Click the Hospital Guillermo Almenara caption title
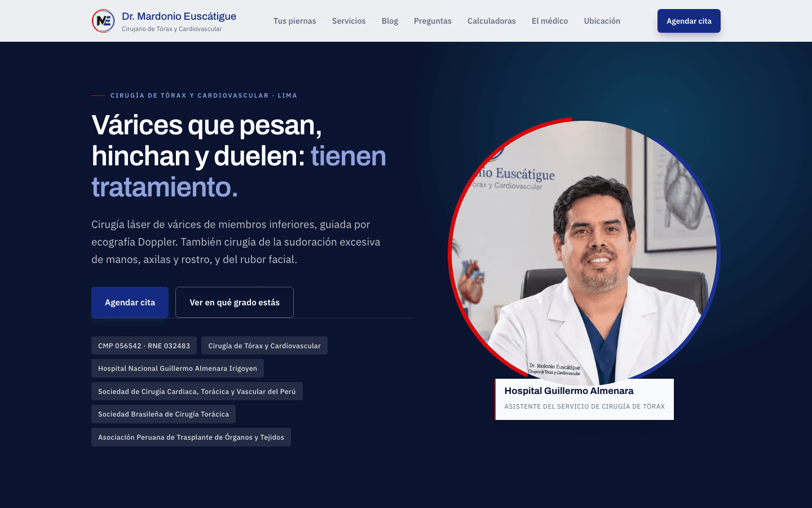This screenshot has height=508, width=812. point(569,391)
